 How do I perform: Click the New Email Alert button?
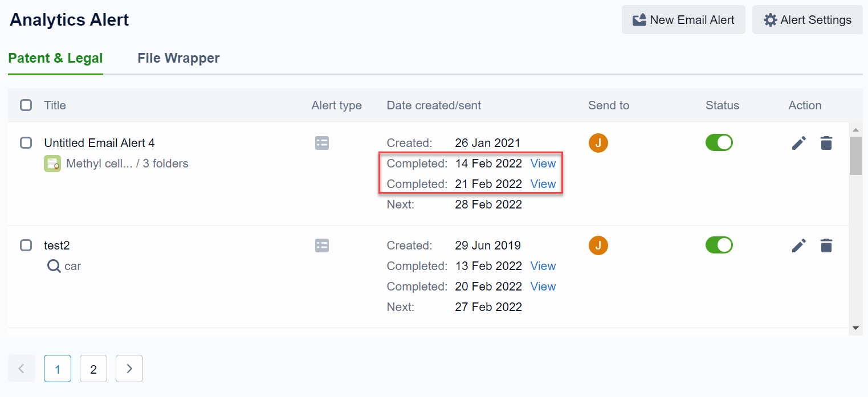(x=683, y=20)
